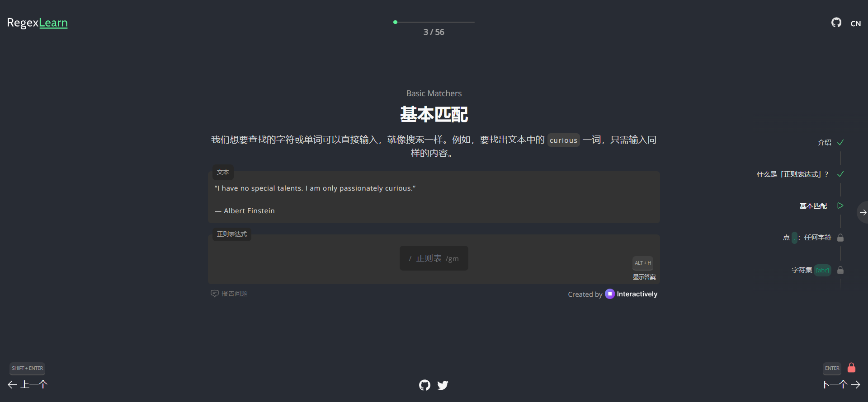Click 显示答案 to reveal the answer

pyautogui.click(x=644, y=277)
